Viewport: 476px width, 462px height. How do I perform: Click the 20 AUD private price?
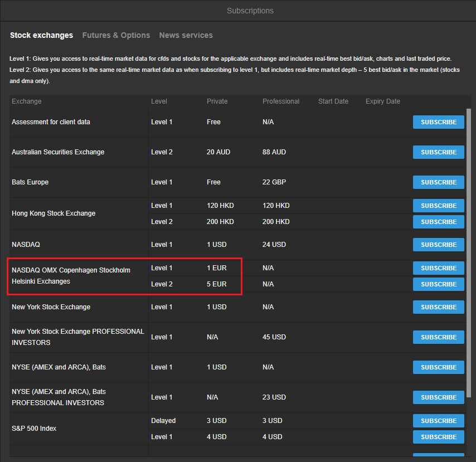(x=218, y=152)
